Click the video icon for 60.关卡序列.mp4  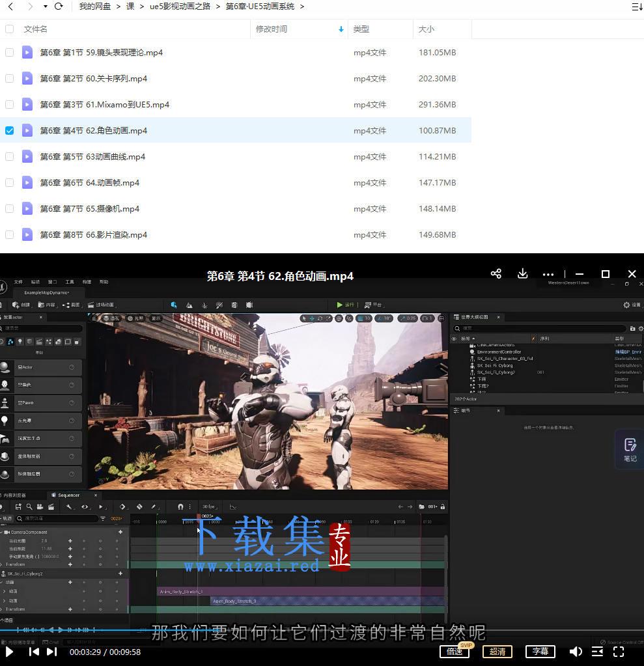coord(27,79)
